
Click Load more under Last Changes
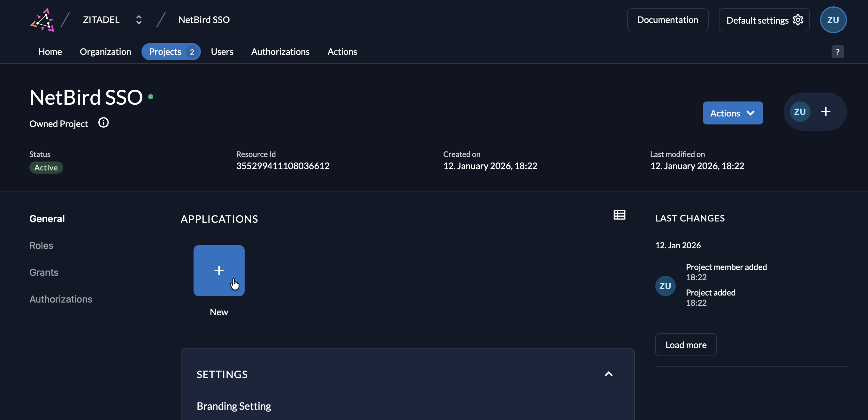tap(686, 345)
